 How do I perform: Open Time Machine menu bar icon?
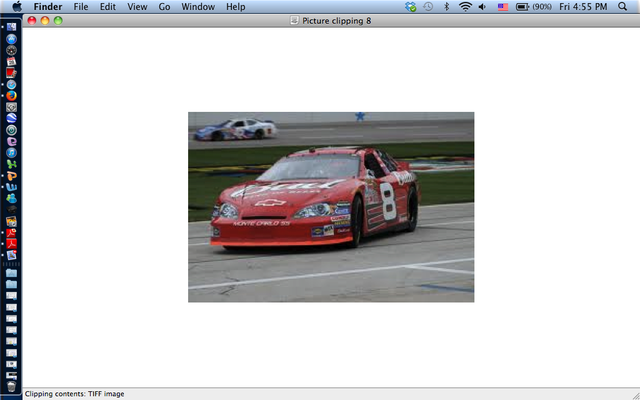click(x=428, y=7)
